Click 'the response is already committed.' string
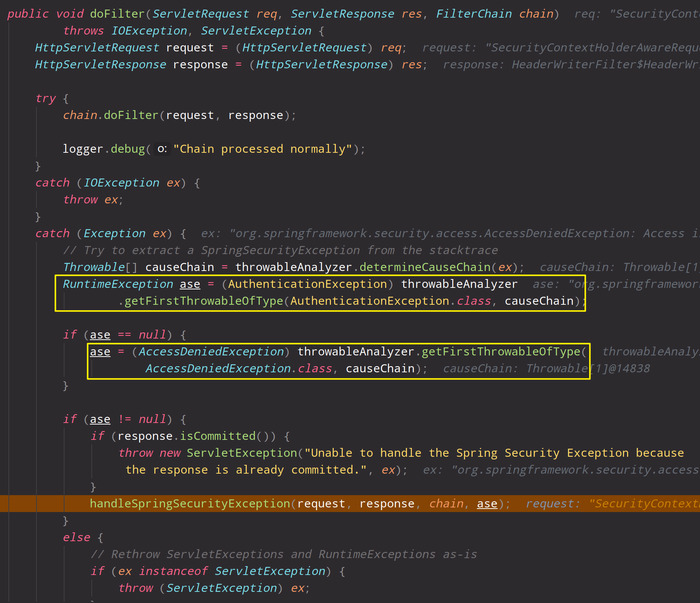Image resolution: width=700 pixels, height=603 pixels. click(246, 470)
